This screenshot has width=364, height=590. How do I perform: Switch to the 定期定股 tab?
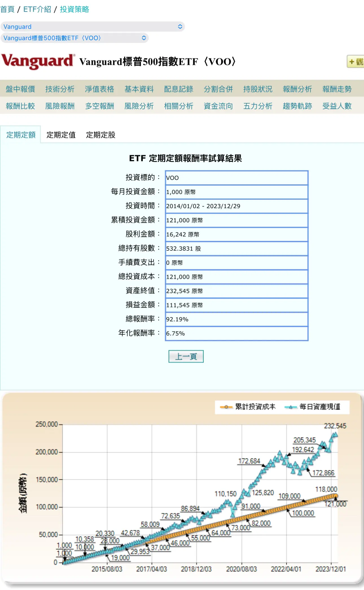(x=101, y=135)
